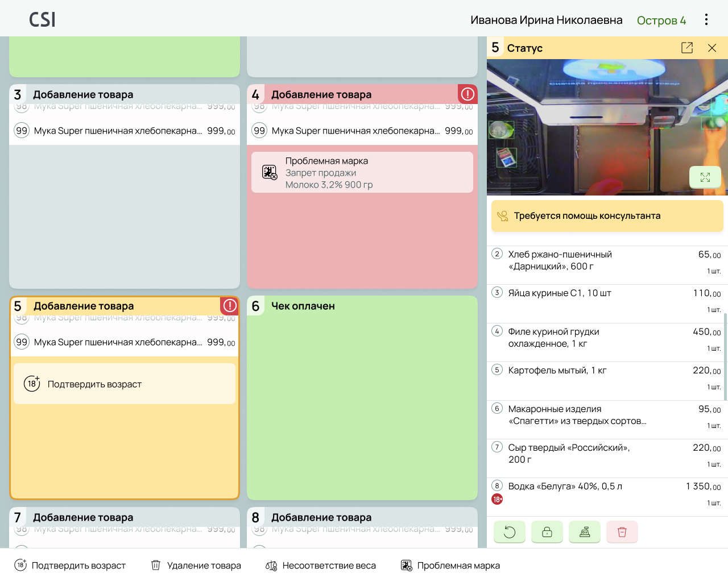
Task: Click the Статус panel title
Action: coord(525,48)
